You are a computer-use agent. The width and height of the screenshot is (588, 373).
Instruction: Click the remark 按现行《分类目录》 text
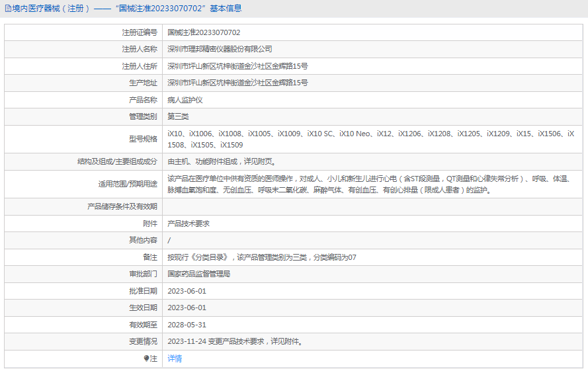[x=262, y=257]
